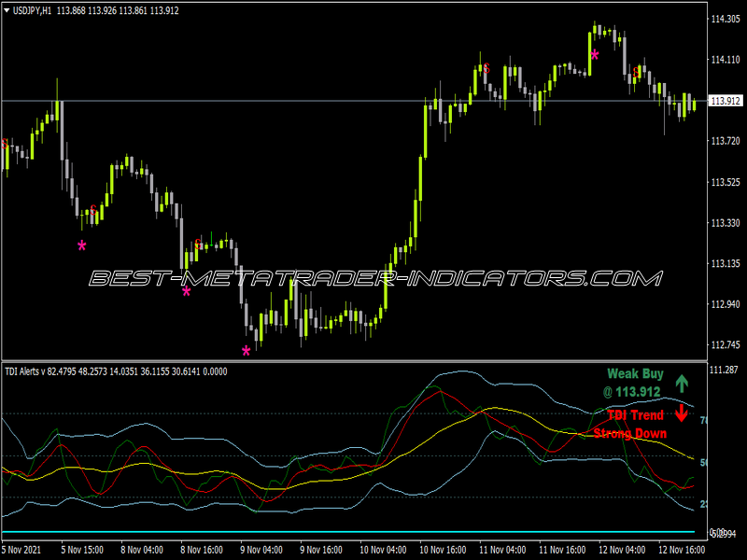Click the 113.525 price axis label
This screenshot has height=560, width=747.
(726, 182)
